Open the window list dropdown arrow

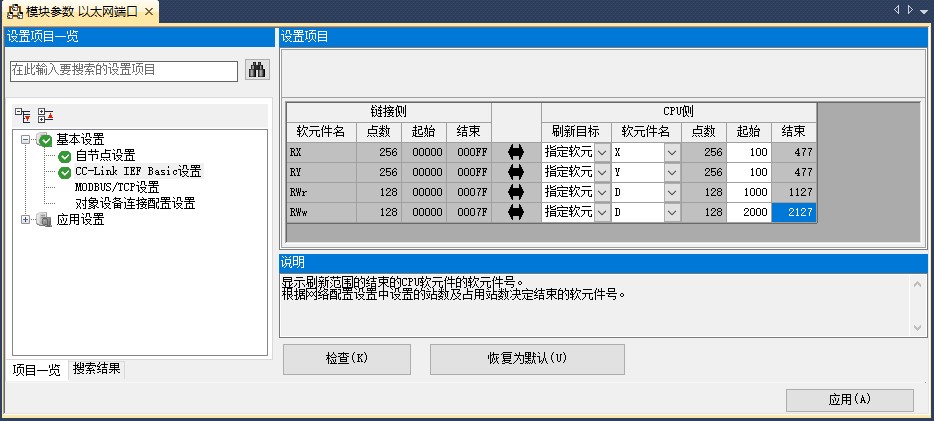[x=924, y=10]
